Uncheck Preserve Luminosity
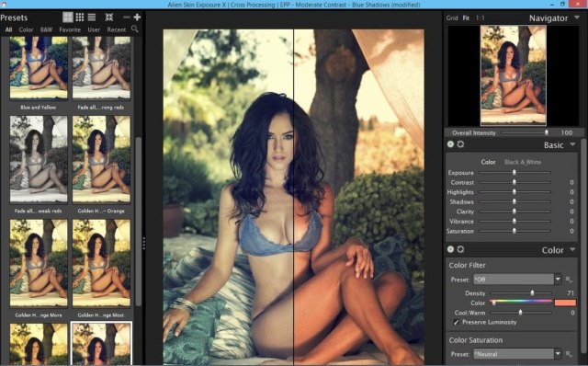The image size is (588, 366). [456, 322]
